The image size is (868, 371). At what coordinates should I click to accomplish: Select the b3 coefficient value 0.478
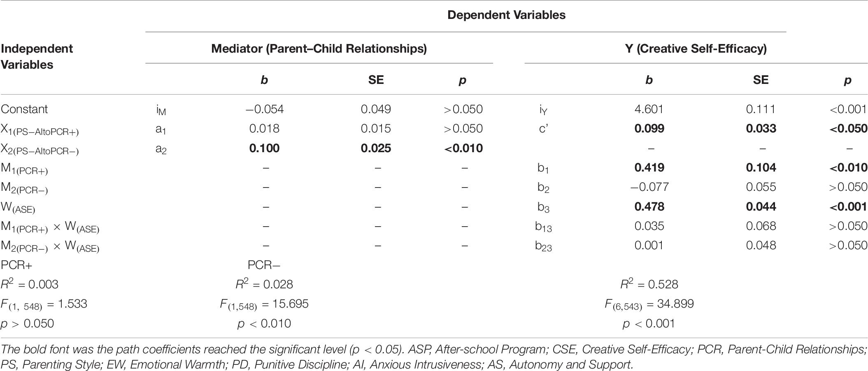[649, 206]
